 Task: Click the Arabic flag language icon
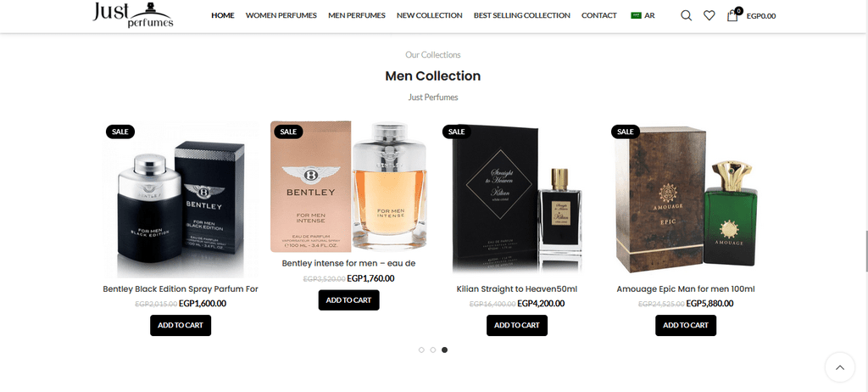click(x=636, y=15)
